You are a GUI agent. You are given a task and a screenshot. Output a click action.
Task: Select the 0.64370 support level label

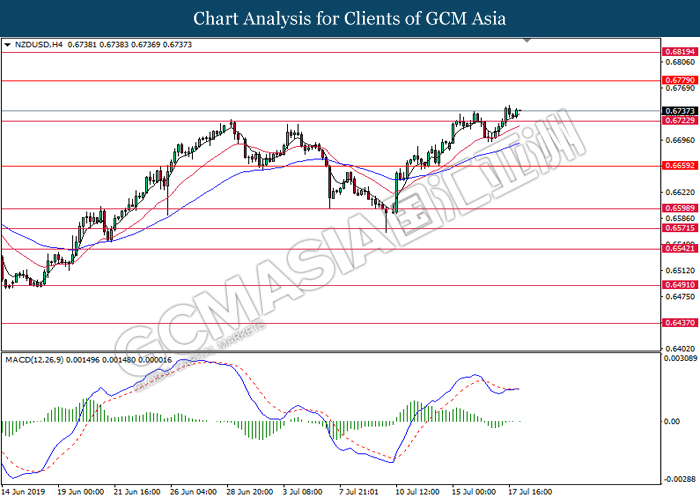point(680,323)
